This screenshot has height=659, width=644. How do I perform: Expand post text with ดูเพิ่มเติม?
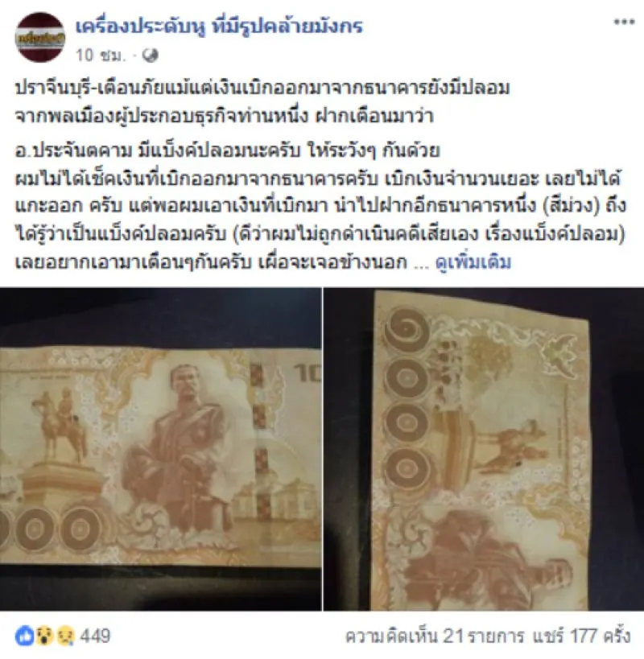[x=473, y=262]
